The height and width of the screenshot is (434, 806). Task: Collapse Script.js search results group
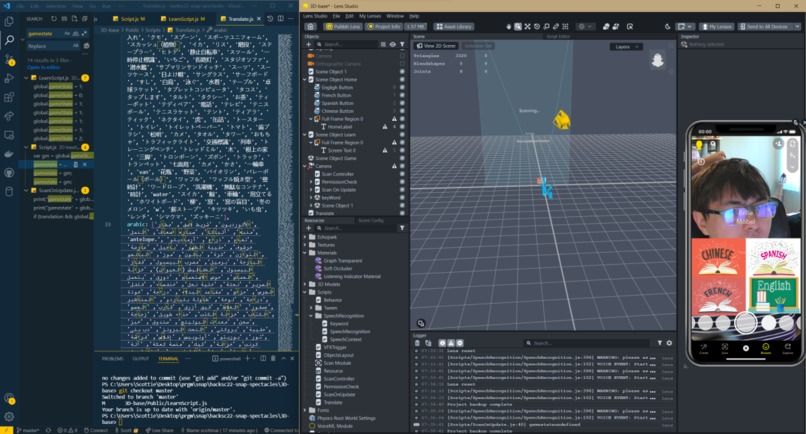click(27, 147)
